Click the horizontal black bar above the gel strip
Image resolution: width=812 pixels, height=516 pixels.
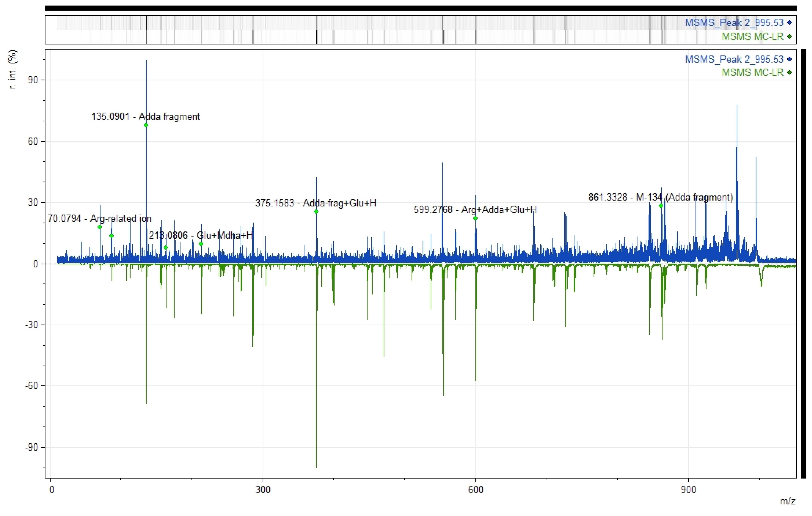pos(421,8)
